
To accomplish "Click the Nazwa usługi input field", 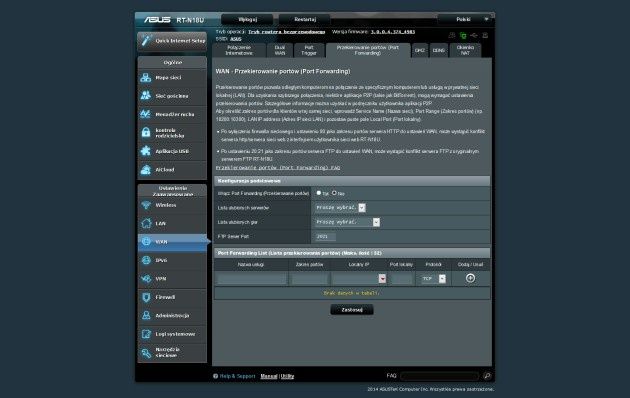I will tap(251, 279).
